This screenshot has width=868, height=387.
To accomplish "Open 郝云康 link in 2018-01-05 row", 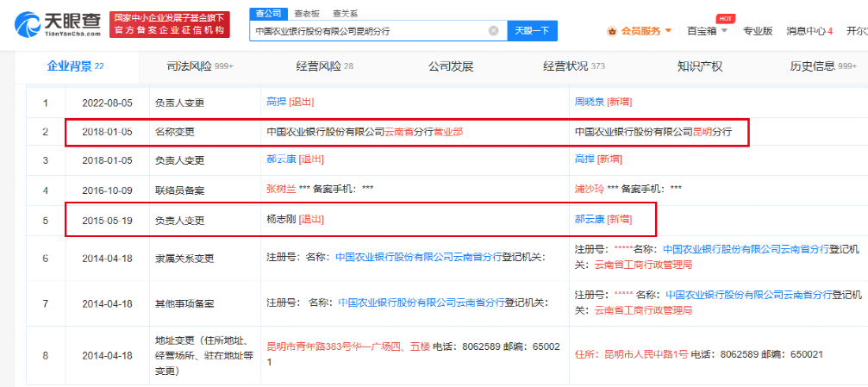I will tap(281, 159).
